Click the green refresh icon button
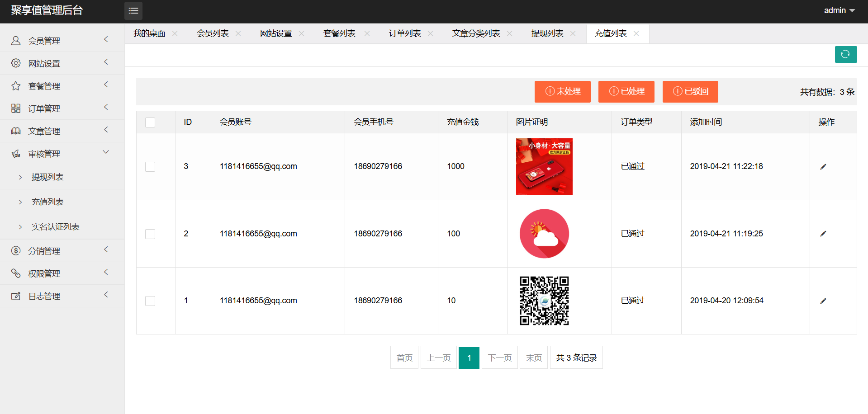 point(845,55)
